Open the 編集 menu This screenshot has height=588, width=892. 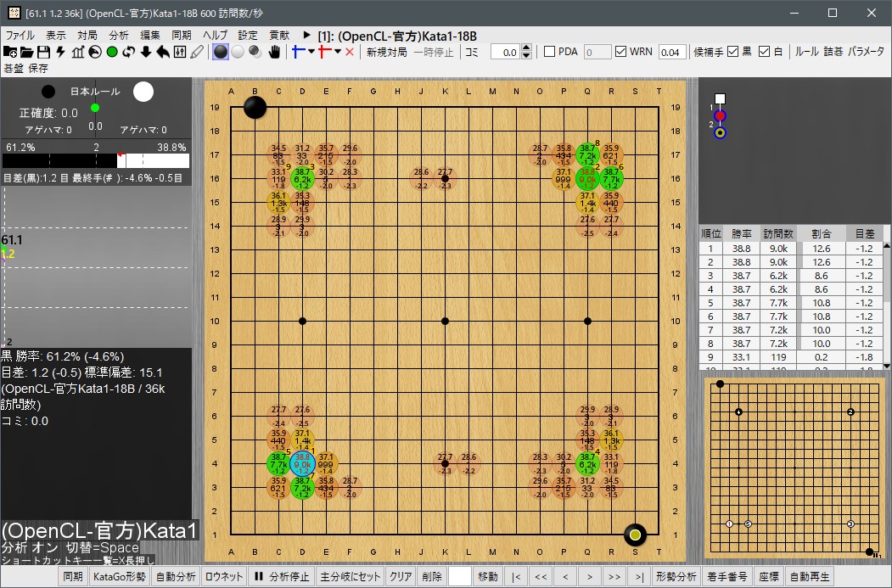pyautogui.click(x=150, y=36)
